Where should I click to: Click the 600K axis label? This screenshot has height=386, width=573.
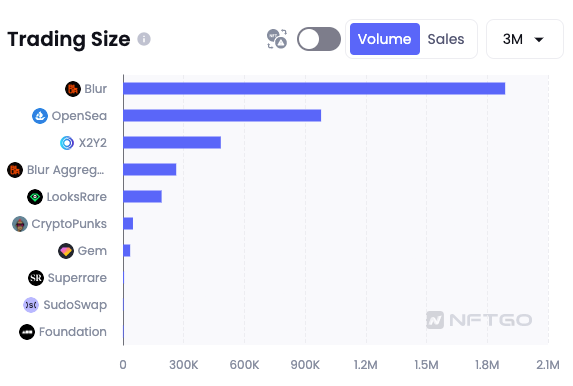pyautogui.click(x=244, y=365)
